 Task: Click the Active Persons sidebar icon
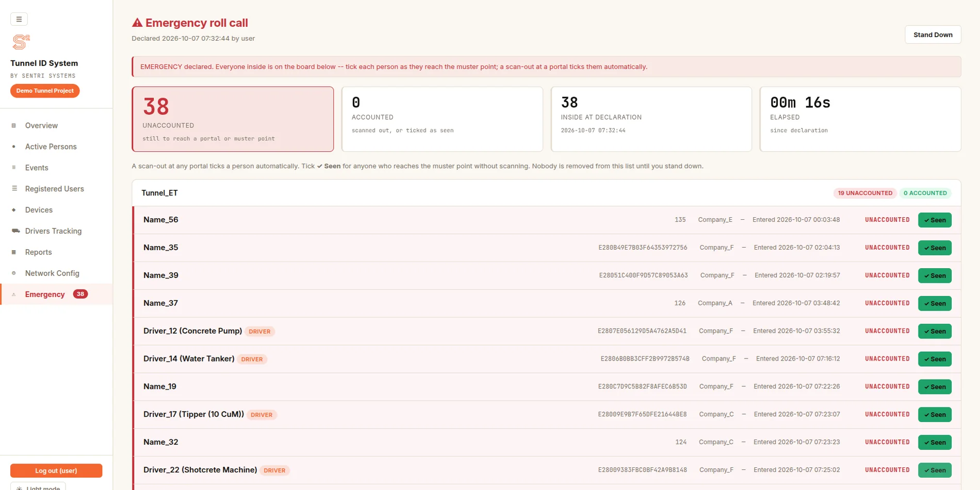coord(14,146)
